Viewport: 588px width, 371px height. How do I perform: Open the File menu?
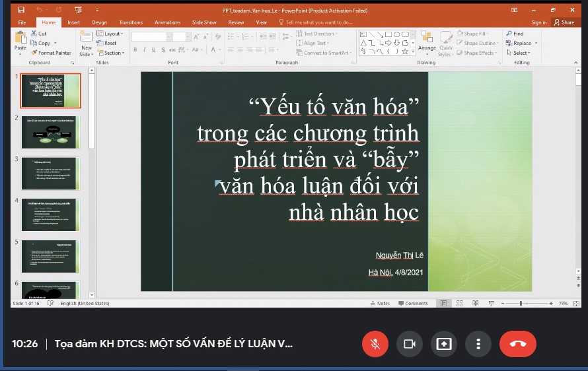pyautogui.click(x=22, y=22)
